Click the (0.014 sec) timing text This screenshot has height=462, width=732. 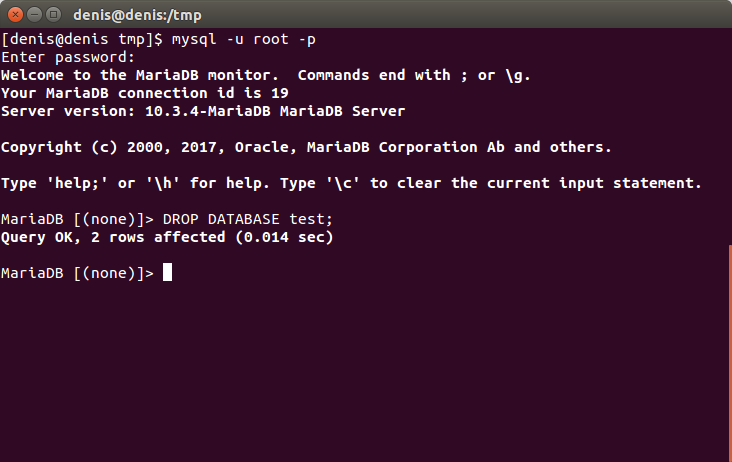(284, 237)
